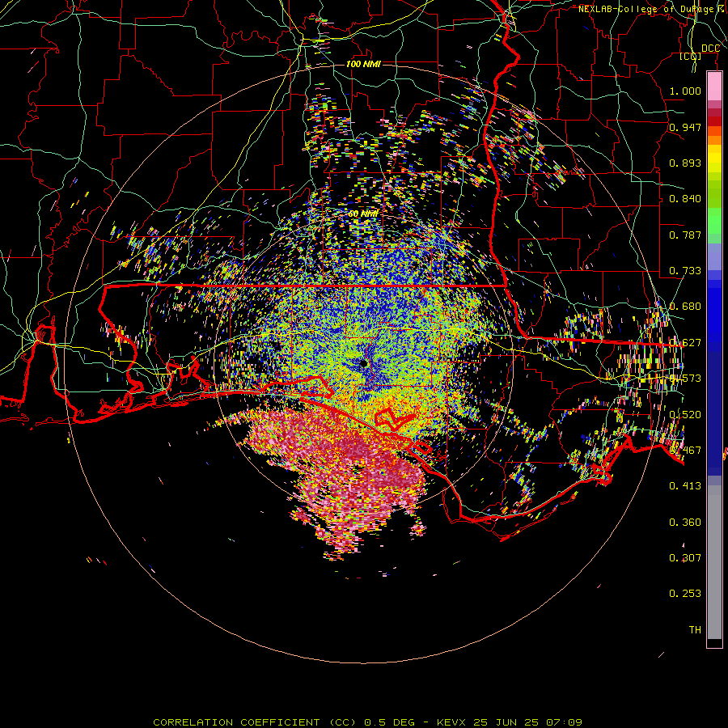Click the CORRELATION COEFFICIENT caption text

(236, 722)
